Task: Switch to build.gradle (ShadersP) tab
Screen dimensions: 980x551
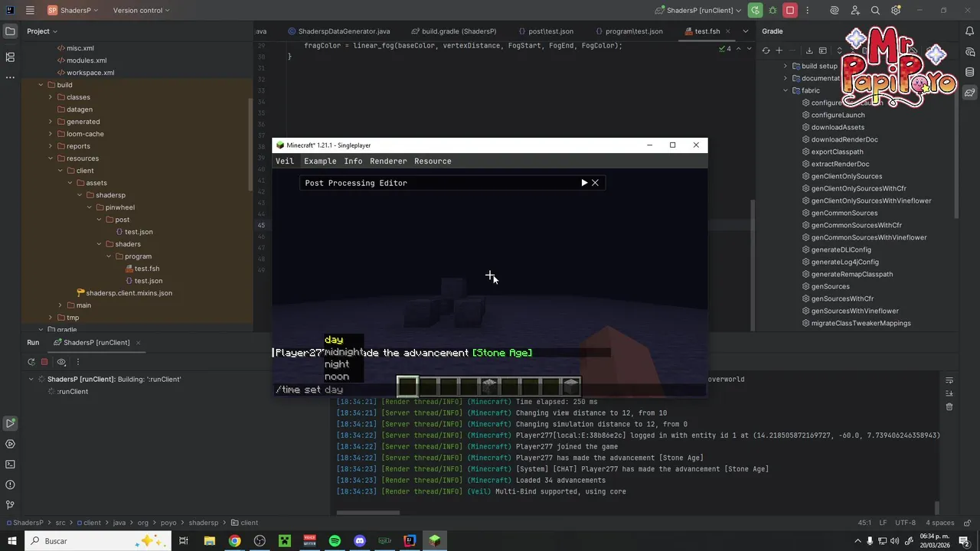Action: (x=452, y=31)
